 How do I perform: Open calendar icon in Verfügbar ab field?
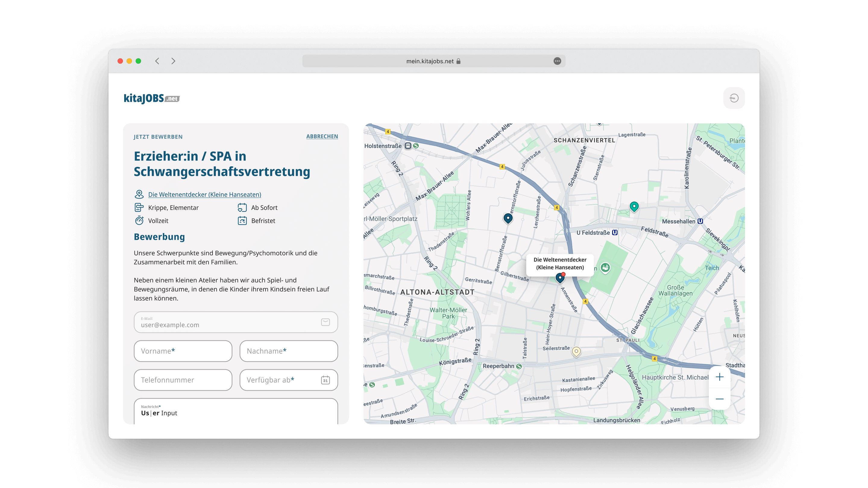coord(325,380)
